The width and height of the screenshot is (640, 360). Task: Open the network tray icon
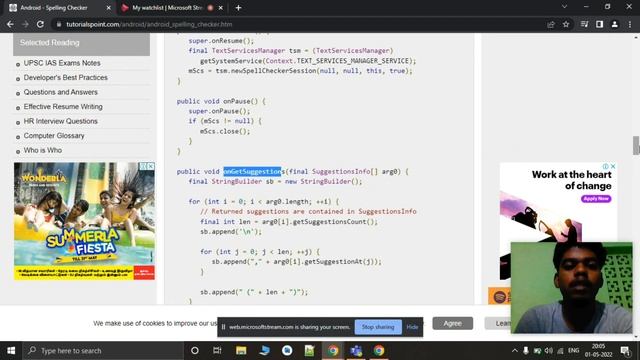pyautogui.click(x=560, y=351)
